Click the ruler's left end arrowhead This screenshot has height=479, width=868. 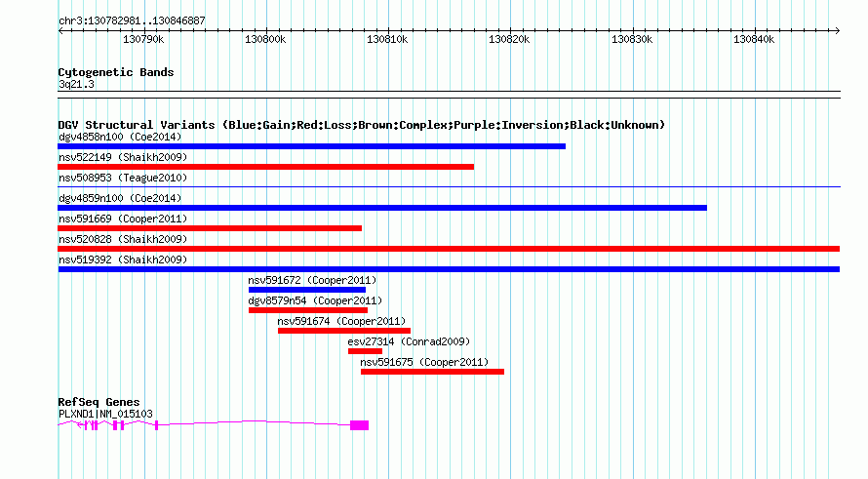(x=60, y=30)
